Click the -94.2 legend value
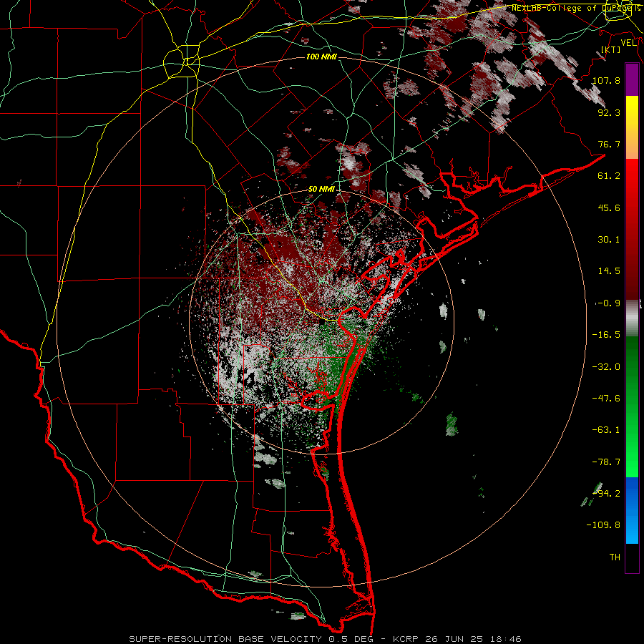This screenshot has height=644, width=644. (606, 494)
